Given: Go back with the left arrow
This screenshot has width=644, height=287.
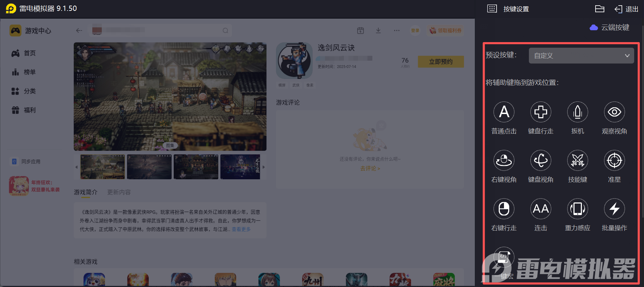Looking at the screenshot, I should (79, 31).
